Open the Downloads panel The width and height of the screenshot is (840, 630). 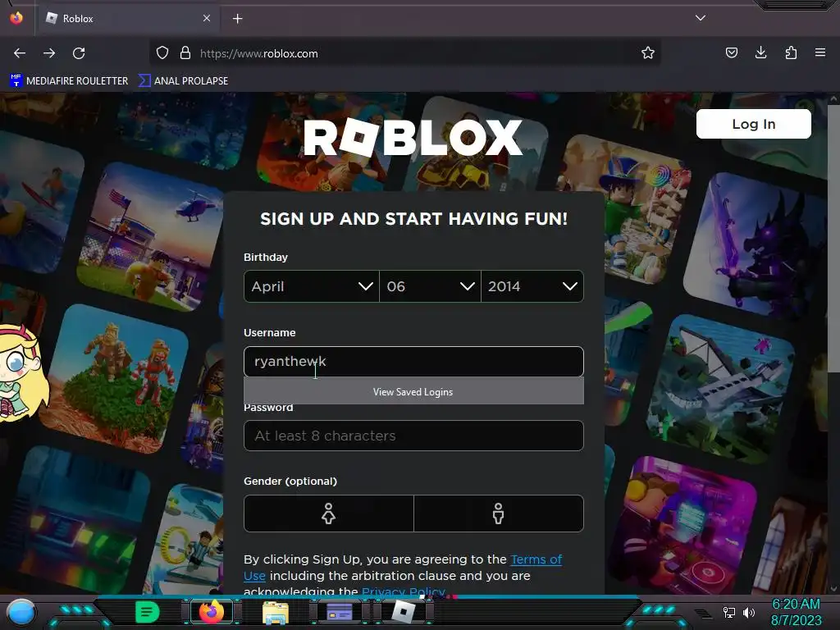(760, 52)
